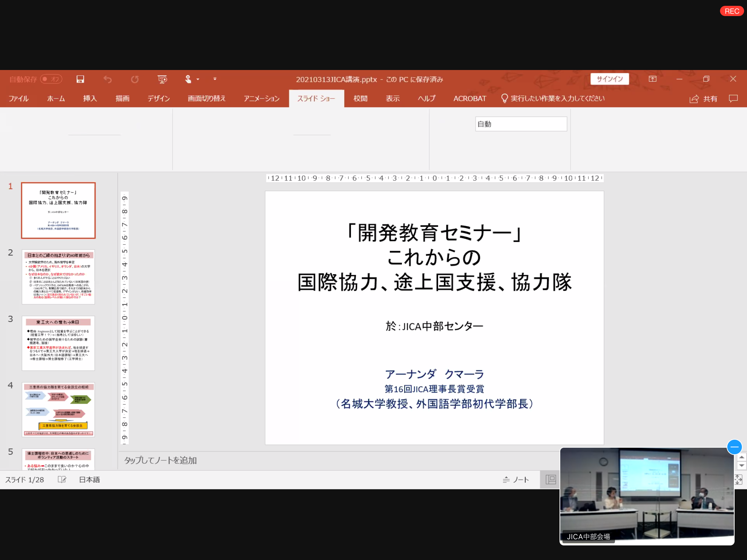Click the アーナンダ クマーラ name text

434,374
